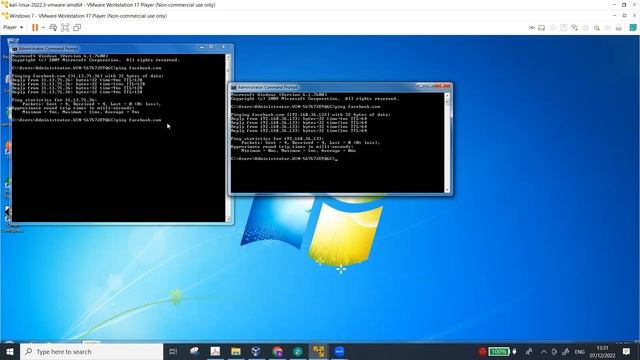640x360 pixels.
Task: Open the blue Zoom taskbar icon
Action: (x=339, y=351)
